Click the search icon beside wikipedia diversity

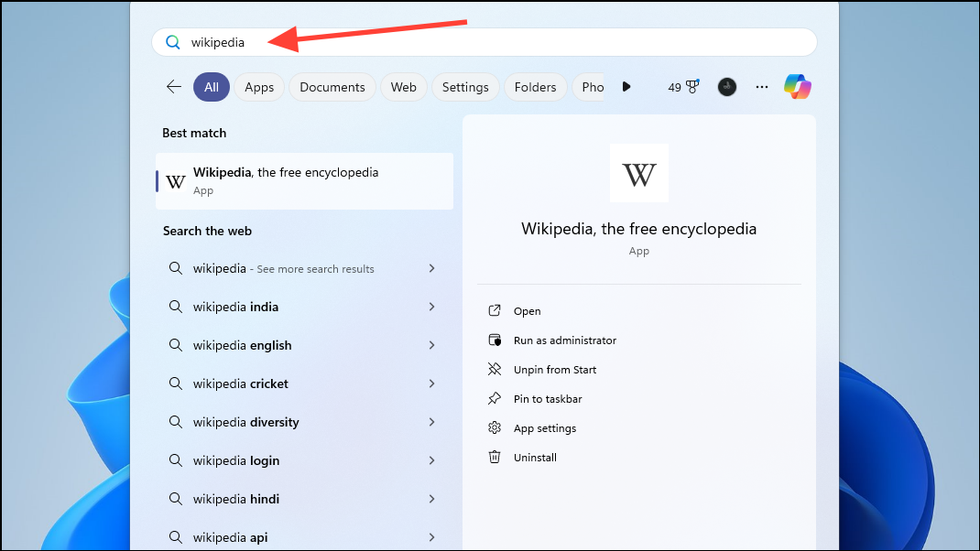click(x=176, y=422)
